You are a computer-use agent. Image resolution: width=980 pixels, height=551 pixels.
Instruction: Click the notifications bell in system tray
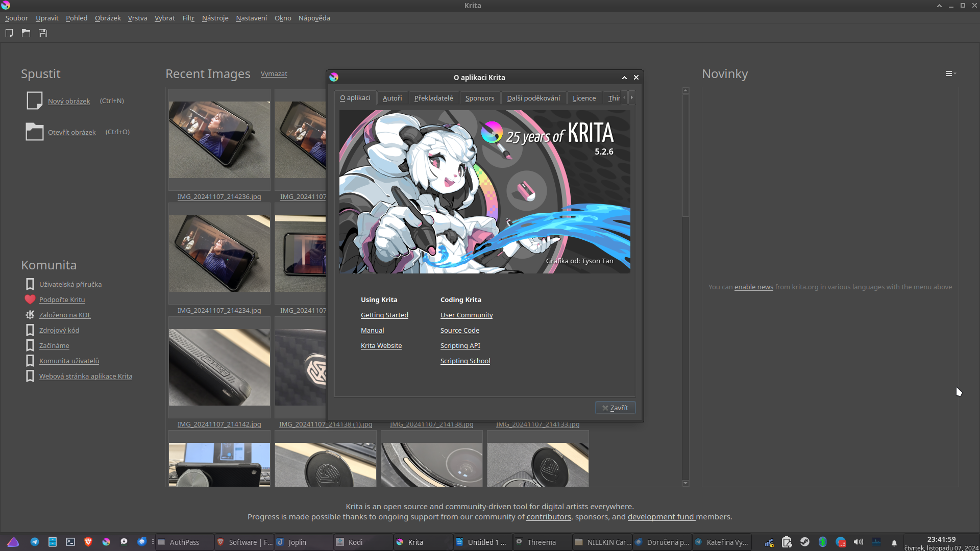(894, 543)
